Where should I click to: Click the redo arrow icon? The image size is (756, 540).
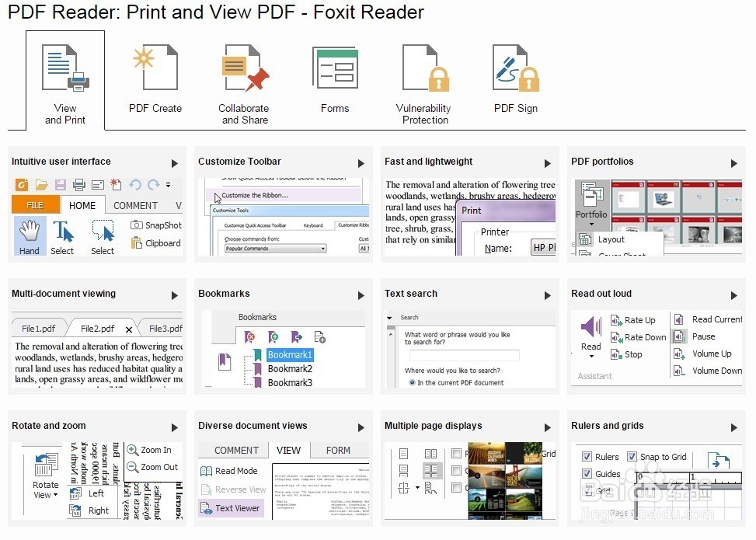pos(153,184)
